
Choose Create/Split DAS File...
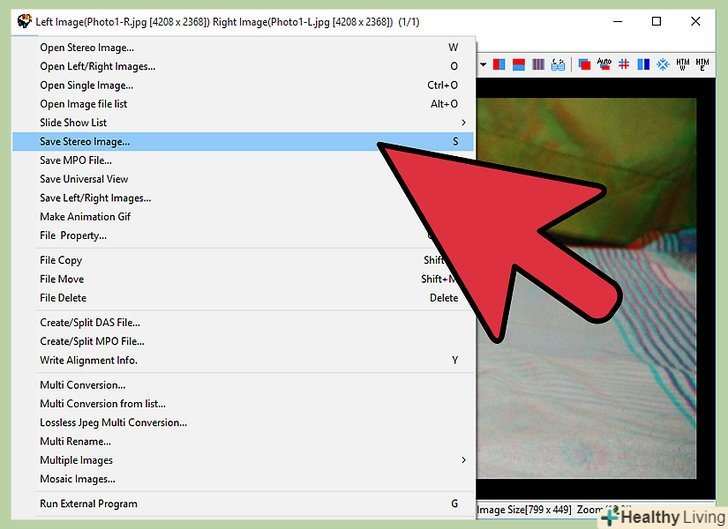coord(243,322)
